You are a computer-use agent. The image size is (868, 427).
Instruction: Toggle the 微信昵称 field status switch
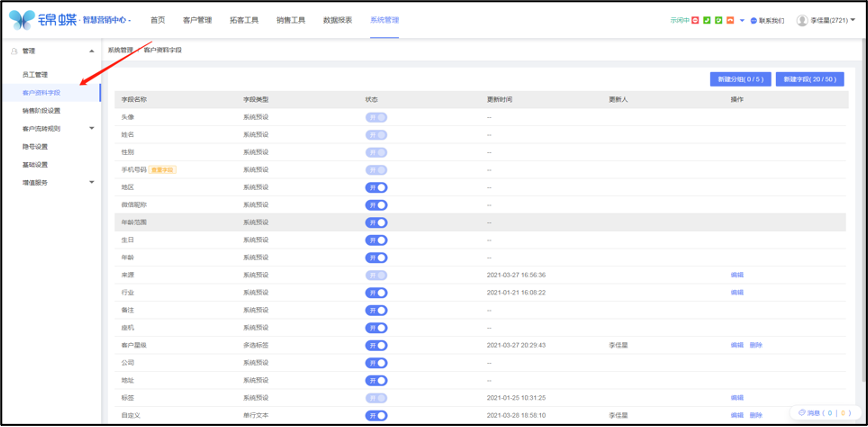point(376,205)
